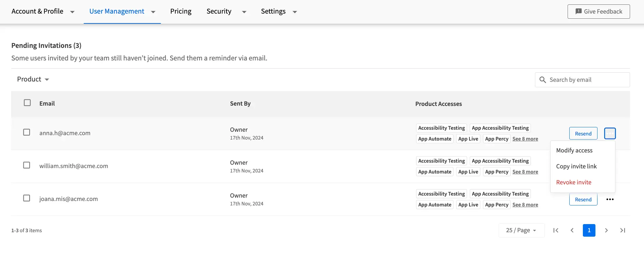Expand the Product filter dropdown
The width and height of the screenshot is (644, 256).
(x=33, y=79)
